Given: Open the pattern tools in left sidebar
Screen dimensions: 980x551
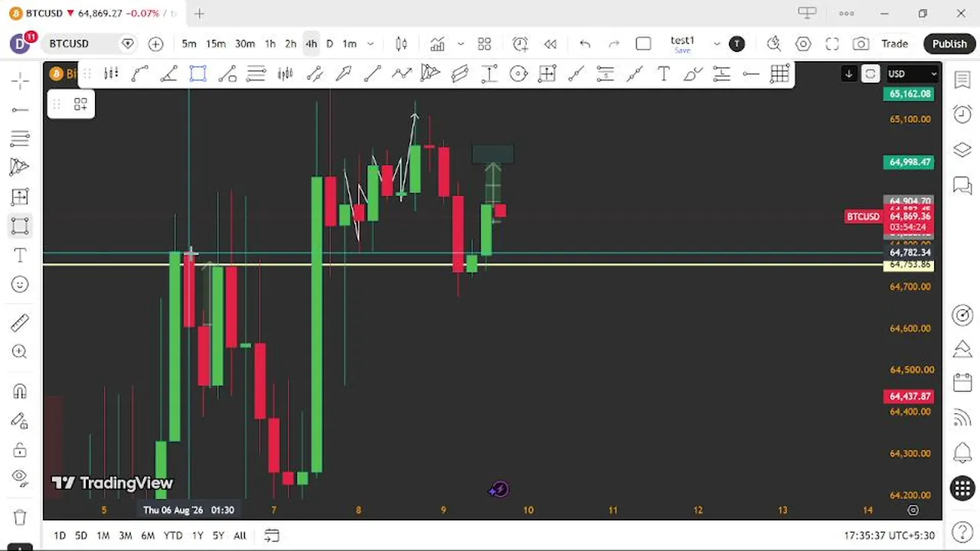Looking at the screenshot, I should click(20, 167).
